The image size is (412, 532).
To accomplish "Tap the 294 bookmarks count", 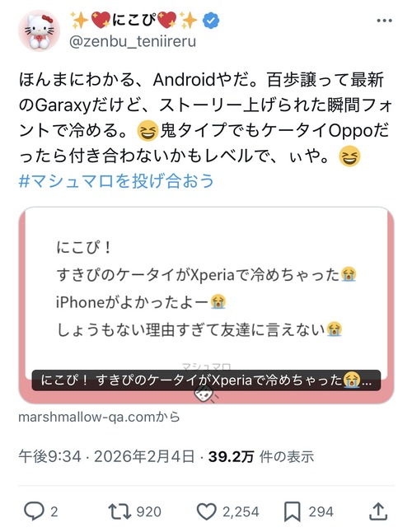I will (x=321, y=511).
